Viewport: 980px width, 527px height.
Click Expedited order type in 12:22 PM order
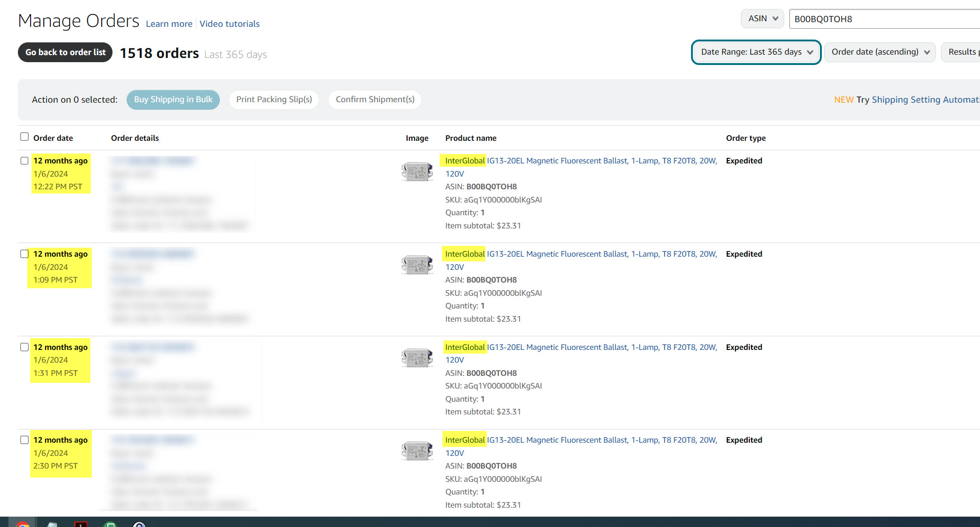pos(744,161)
